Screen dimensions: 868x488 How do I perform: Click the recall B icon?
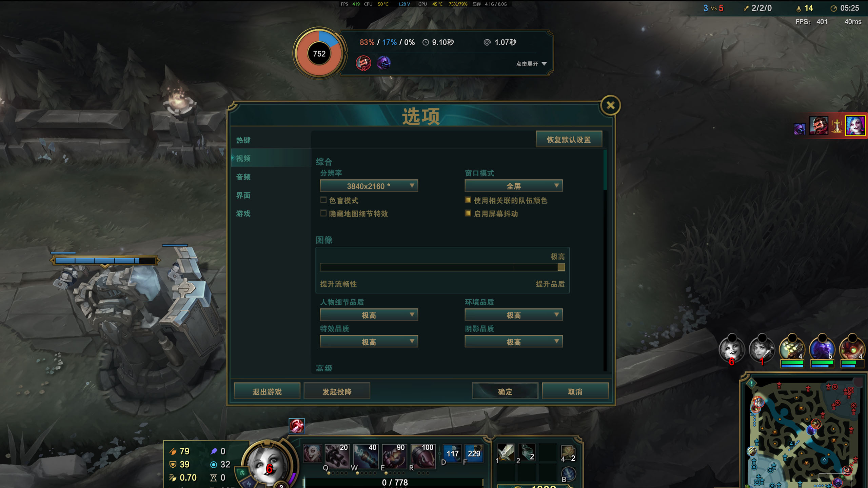[x=568, y=474]
